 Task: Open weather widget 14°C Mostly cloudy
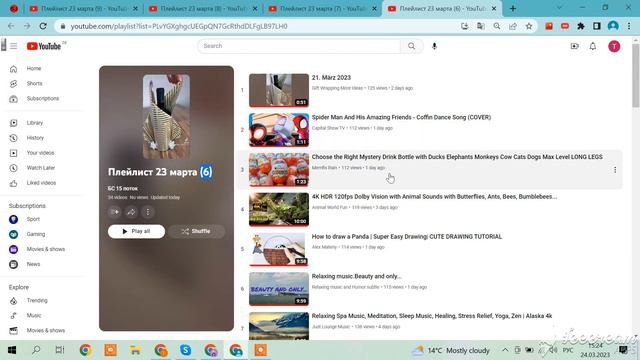[451, 350]
